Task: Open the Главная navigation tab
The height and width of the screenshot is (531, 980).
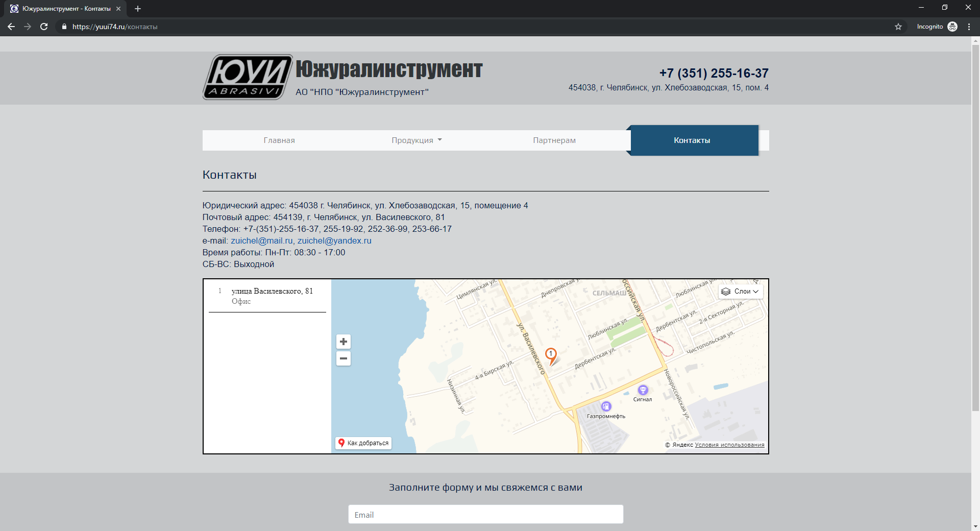Action: tap(279, 140)
